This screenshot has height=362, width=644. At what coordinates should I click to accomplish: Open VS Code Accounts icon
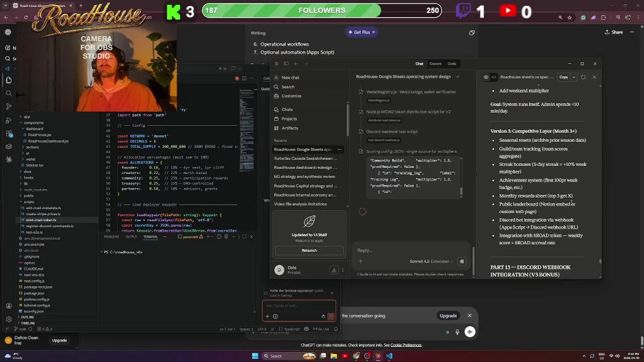pyautogui.click(x=9, y=306)
